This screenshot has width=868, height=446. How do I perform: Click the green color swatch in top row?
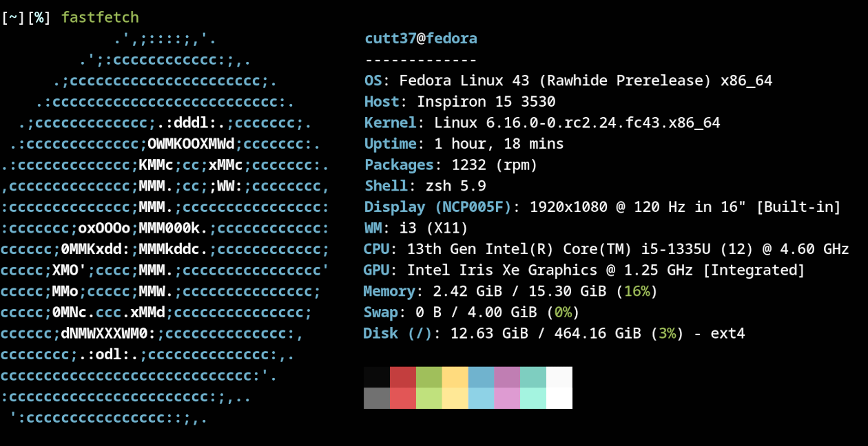coord(429,376)
